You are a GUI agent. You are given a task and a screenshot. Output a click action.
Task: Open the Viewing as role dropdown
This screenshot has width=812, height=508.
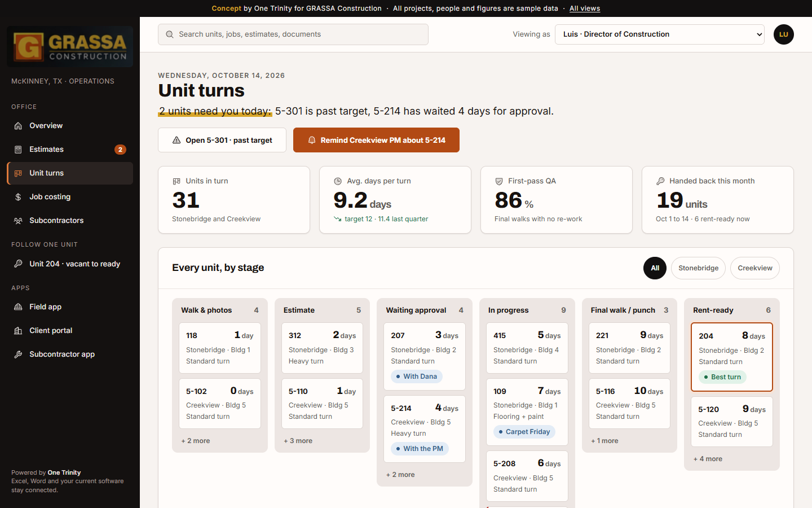pyautogui.click(x=660, y=34)
